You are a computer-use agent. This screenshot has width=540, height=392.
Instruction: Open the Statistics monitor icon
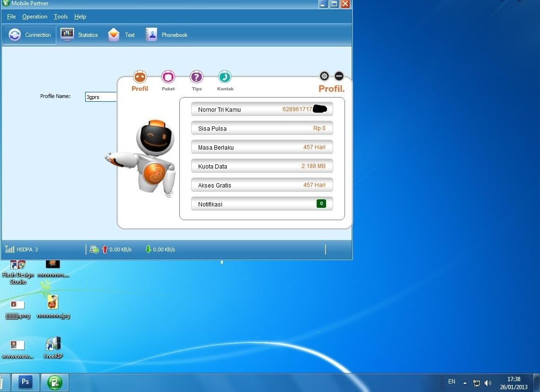[67, 35]
